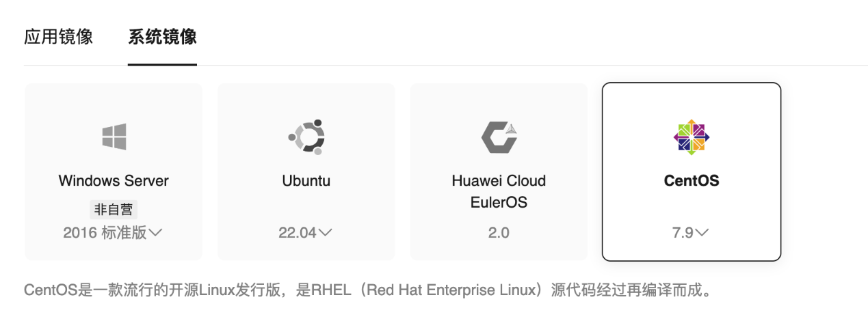The width and height of the screenshot is (868, 321).
Task: Click the Windows logo icon
Action: pos(114,137)
